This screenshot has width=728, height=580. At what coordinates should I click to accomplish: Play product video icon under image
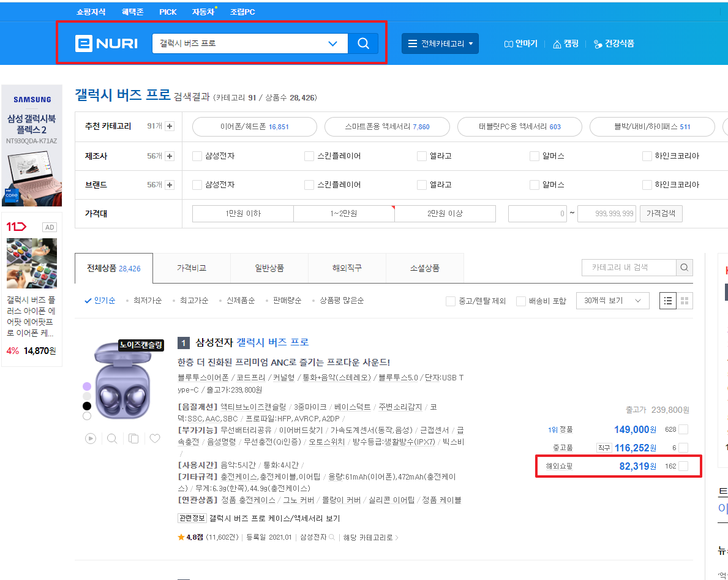click(x=91, y=439)
